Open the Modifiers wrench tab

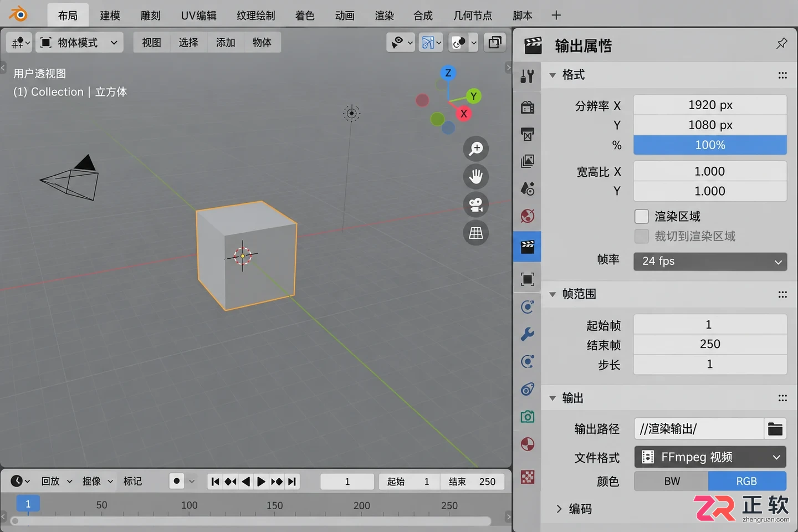(x=528, y=334)
